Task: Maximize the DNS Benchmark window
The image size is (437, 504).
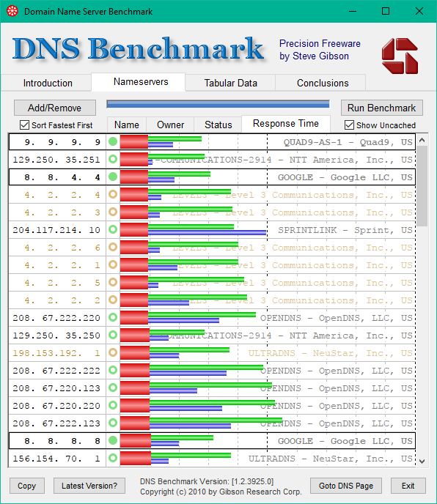Action: pos(386,11)
